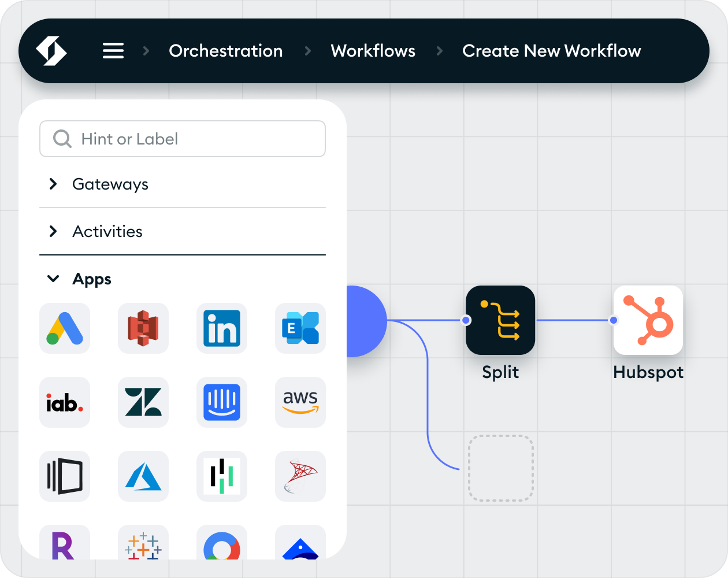This screenshot has height=578, width=728.
Task: Select the Microsoft Exchange app icon
Action: (300, 328)
